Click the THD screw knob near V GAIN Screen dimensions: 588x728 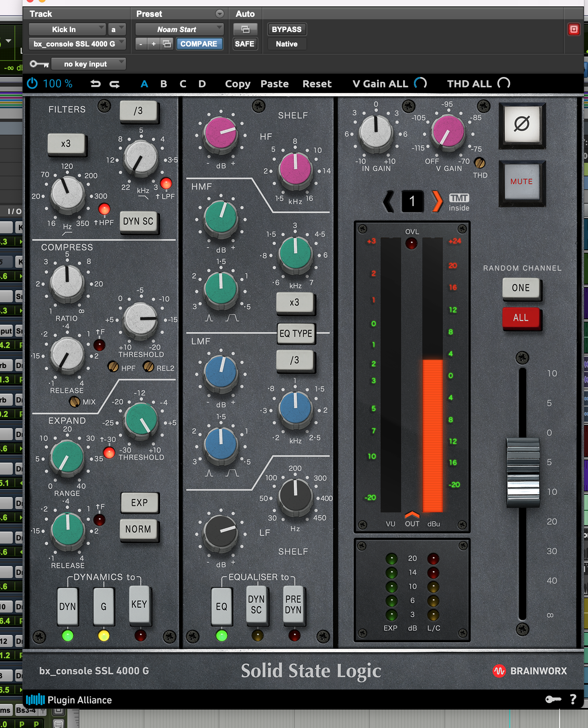pos(480,163)
